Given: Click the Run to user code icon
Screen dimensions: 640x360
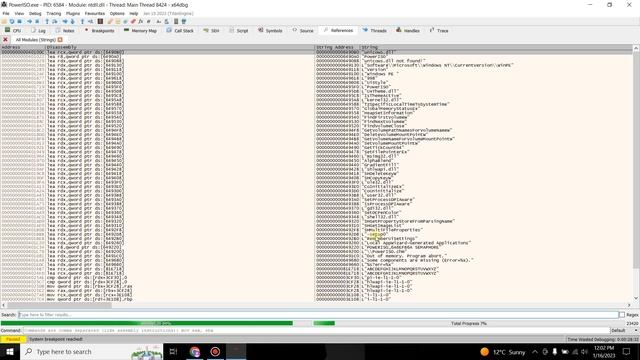Looking at the screenshot, I should pyautogui.click(x=91, y=21).
